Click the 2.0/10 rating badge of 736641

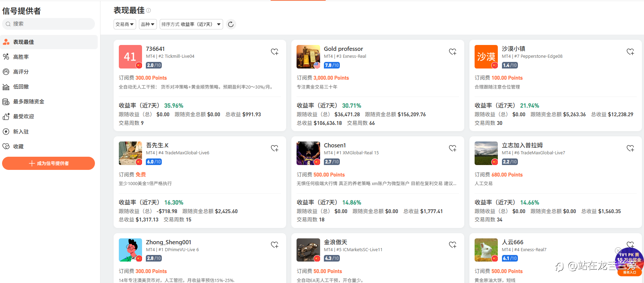click(x=154, y=65)
